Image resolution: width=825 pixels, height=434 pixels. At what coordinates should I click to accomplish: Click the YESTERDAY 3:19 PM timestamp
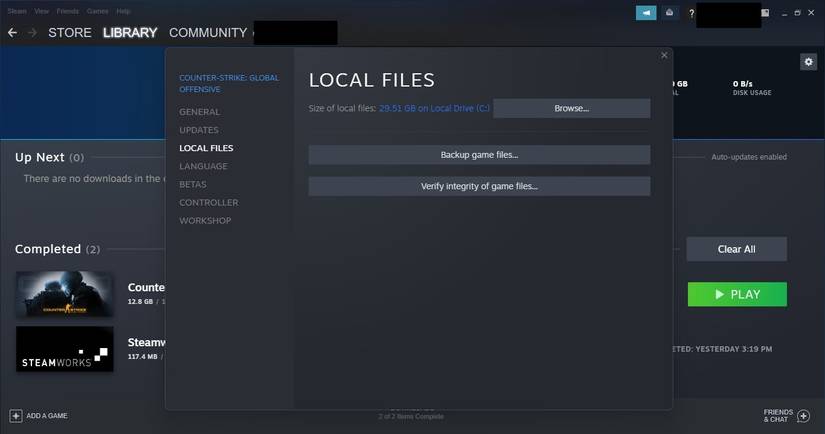(734, 349)
